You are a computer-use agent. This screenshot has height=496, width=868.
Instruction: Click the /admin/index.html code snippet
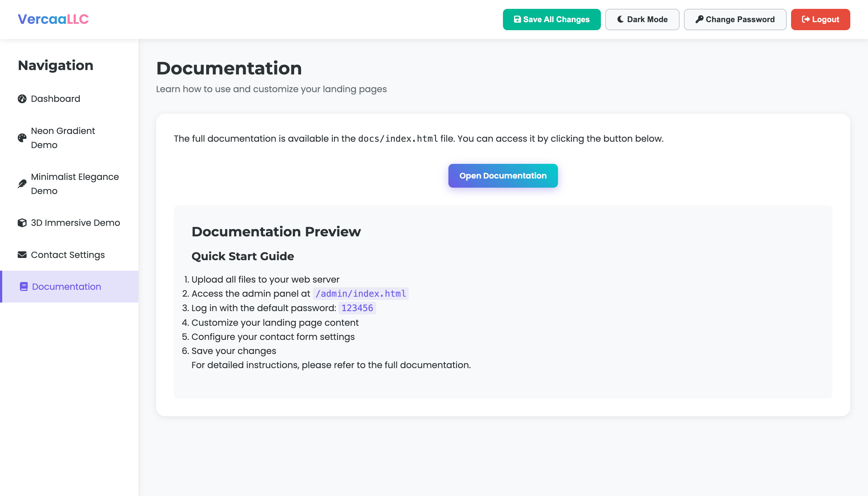[x=361, y=294]
